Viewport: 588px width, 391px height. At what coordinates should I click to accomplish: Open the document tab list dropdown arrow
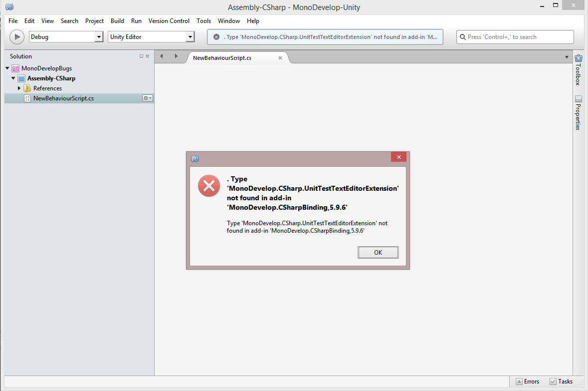tap(567, 57)
